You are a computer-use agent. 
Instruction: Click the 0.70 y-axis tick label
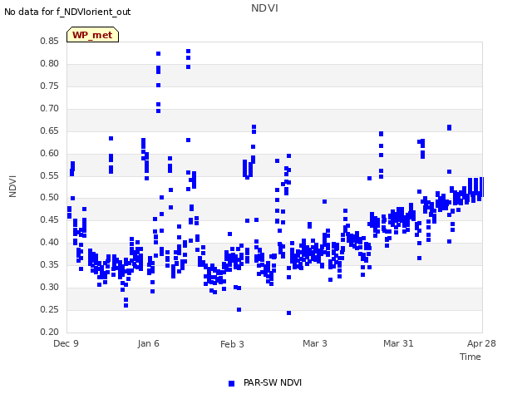coord(49,108)
